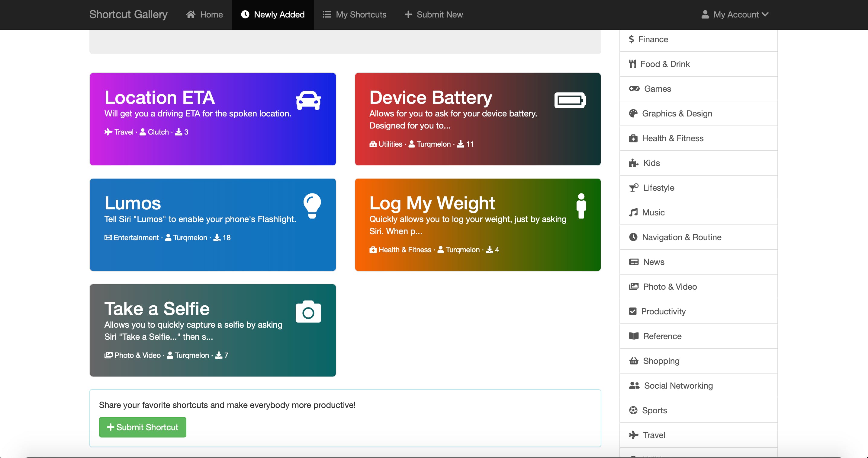Click author Turqmelon on Log My Weight card

[458, 250]
